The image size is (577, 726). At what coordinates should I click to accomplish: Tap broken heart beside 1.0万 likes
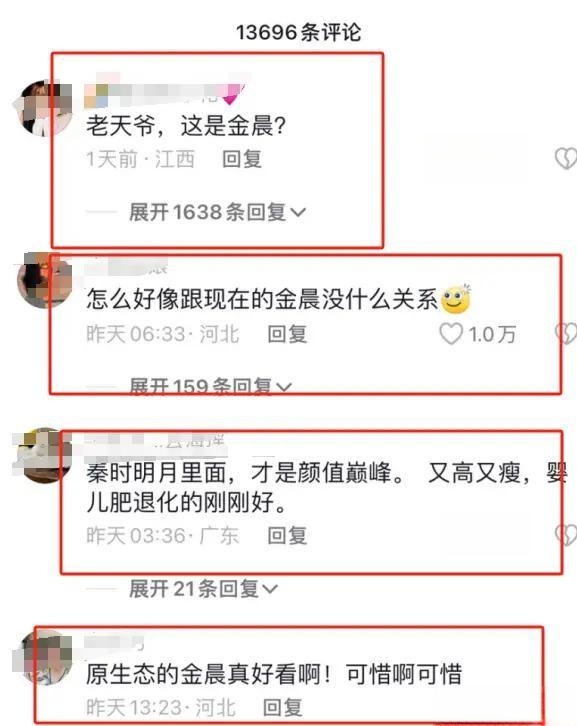[x=566, y=333]
